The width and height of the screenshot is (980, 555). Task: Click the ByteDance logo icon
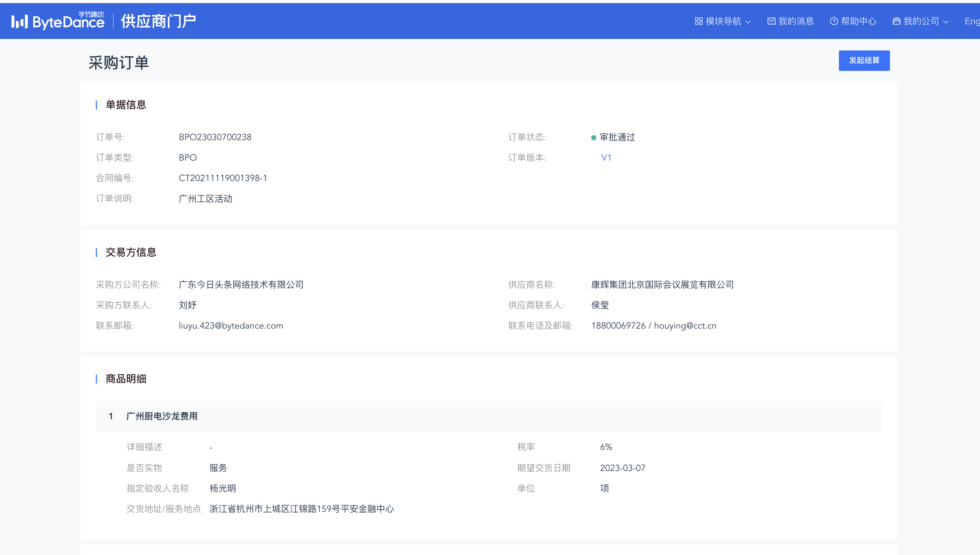19,21
